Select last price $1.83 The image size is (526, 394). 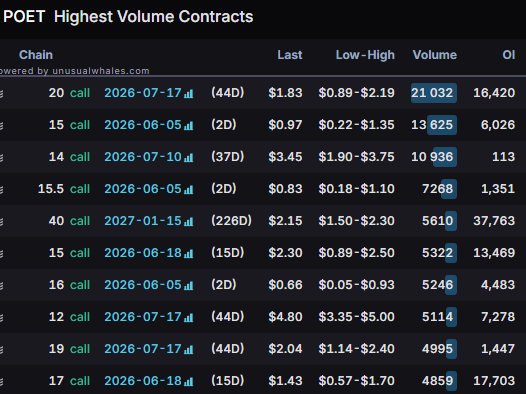(x=285, y=93)
